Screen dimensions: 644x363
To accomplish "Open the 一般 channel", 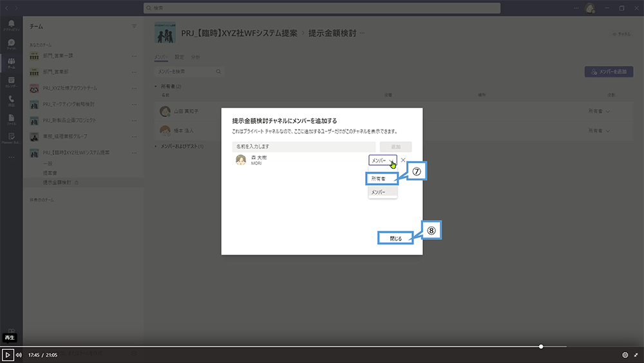I will coord(48,164).
